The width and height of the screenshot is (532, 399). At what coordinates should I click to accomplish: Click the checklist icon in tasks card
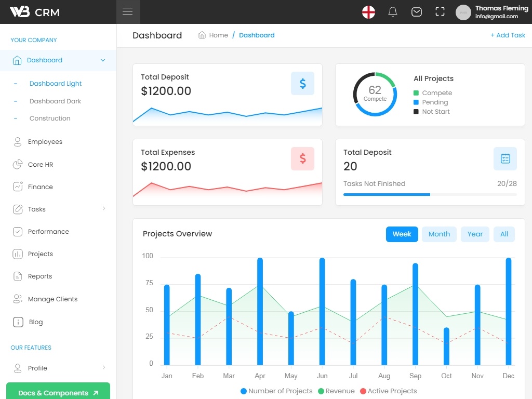pyautogui.click(x=505, y=159)
